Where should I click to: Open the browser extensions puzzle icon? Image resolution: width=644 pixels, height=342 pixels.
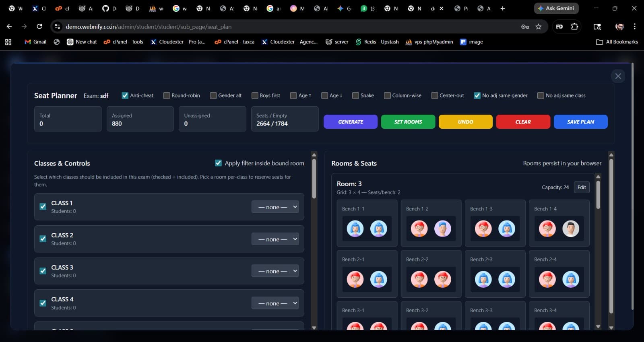click(574, 27)
